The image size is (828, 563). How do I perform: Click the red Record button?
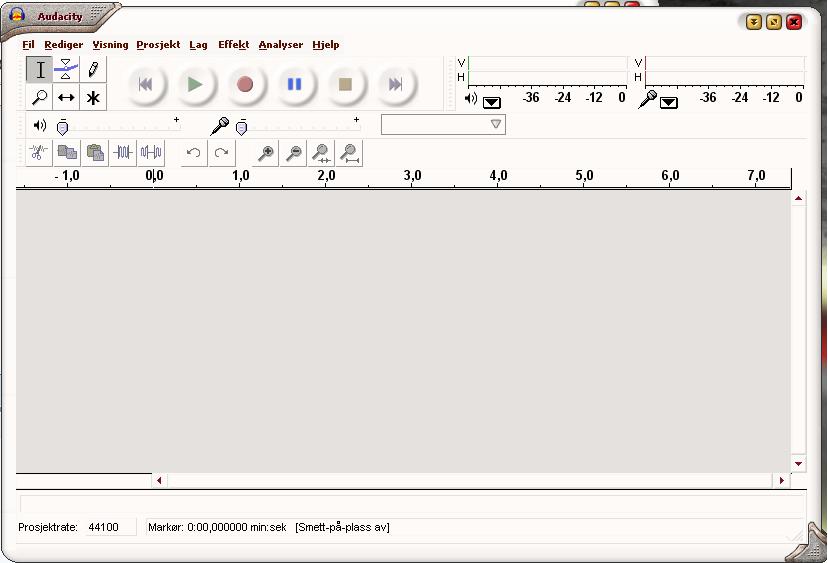click(x=245, y=84)
